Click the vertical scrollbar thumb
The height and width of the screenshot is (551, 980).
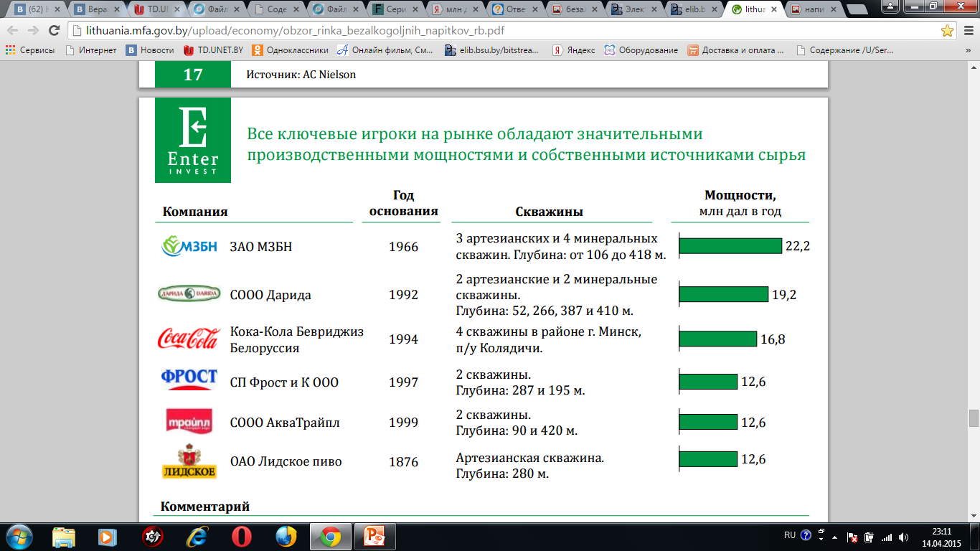[x=974, y=418]
